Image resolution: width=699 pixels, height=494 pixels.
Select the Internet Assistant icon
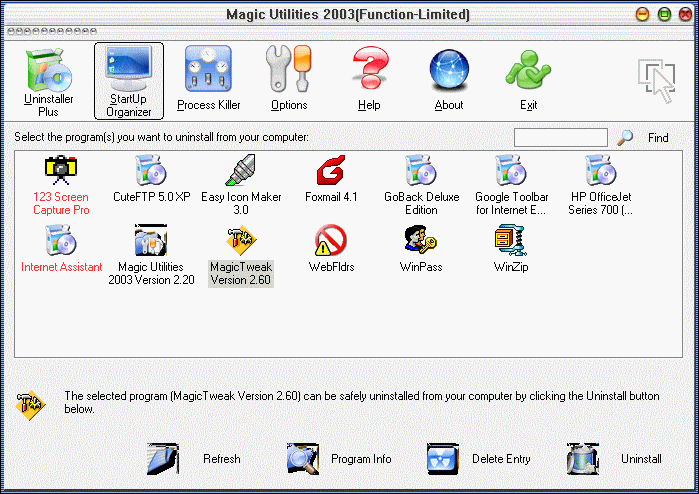point(61,240)
